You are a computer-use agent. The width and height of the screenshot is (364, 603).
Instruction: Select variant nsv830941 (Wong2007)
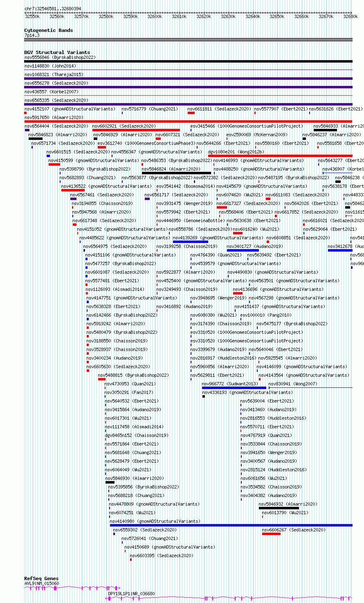[293, 384]
